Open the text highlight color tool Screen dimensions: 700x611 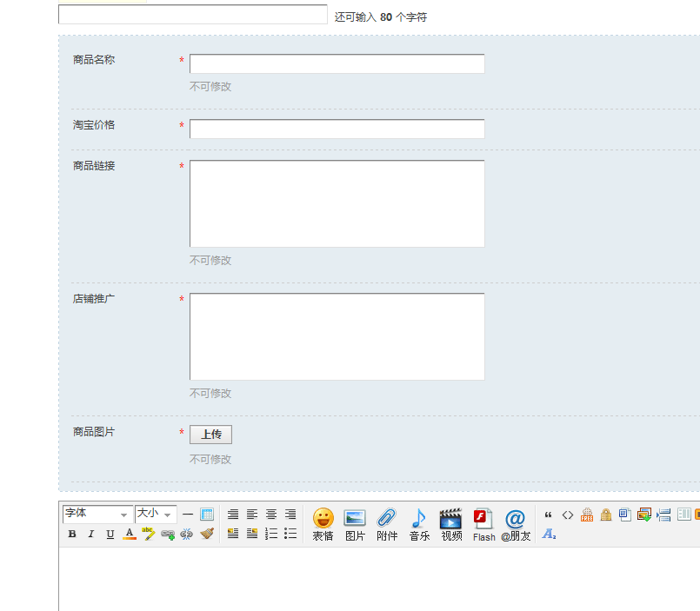coord(148,534)
